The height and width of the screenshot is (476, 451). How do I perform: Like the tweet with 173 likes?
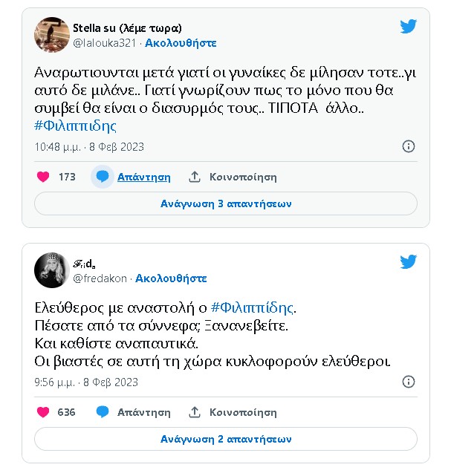tap(43, 177)
